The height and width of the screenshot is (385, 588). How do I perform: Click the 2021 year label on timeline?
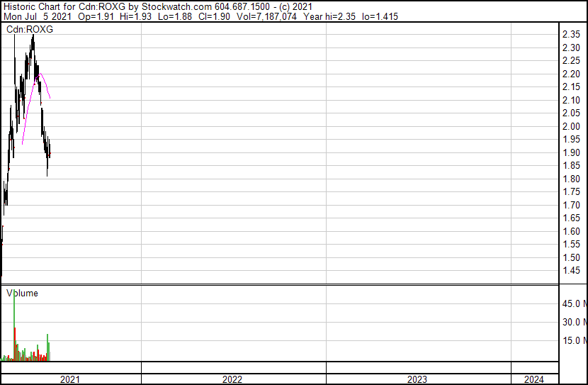(70, 379)
